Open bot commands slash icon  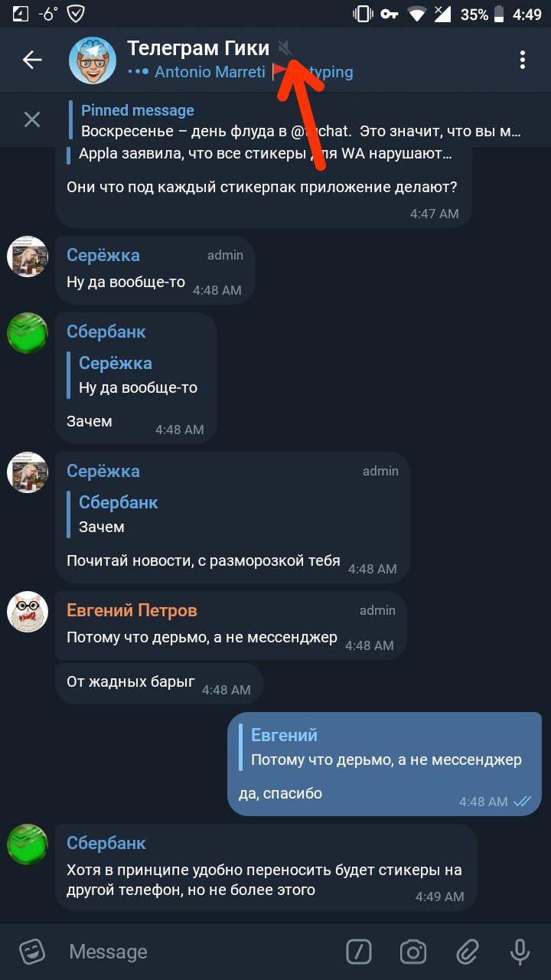click(359, 952)
